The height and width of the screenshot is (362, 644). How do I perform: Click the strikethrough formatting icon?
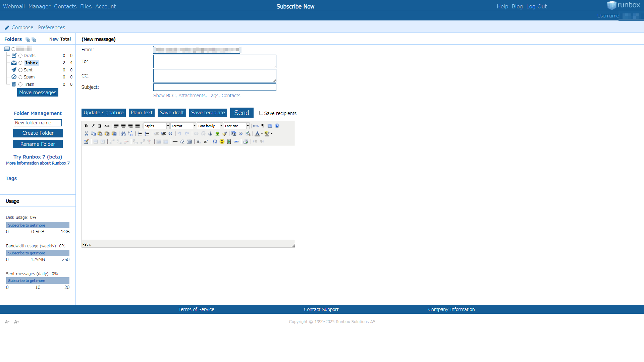pos(107,126)
